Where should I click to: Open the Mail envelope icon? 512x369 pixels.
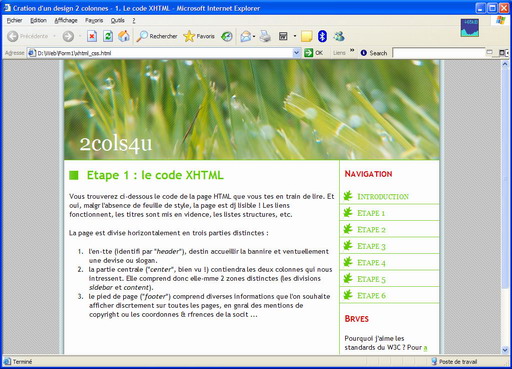tap(246, 36)
